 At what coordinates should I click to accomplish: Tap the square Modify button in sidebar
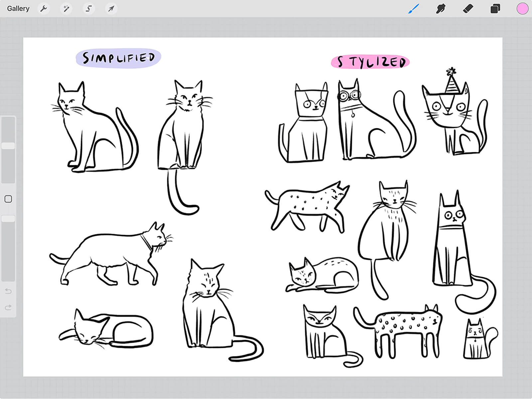tap(8, 199)
